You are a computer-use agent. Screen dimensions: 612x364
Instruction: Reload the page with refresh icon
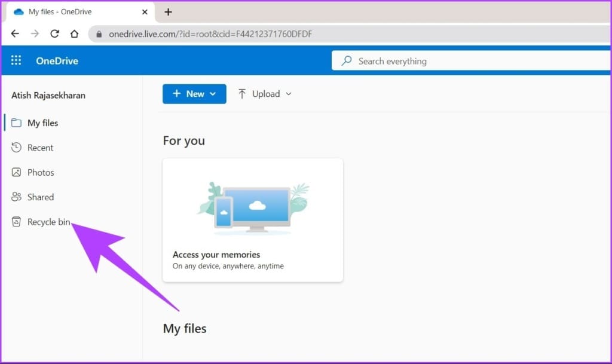tap(54, 34)
